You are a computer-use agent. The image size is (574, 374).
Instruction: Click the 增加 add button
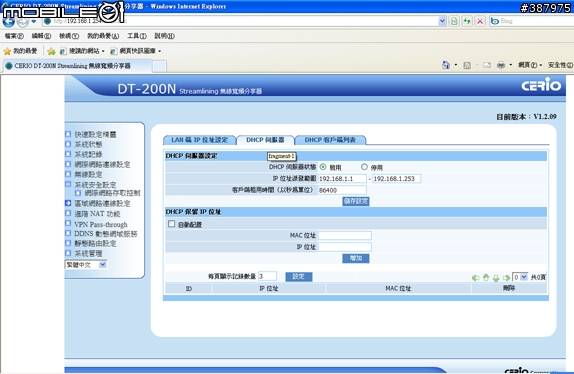point(356,258)
